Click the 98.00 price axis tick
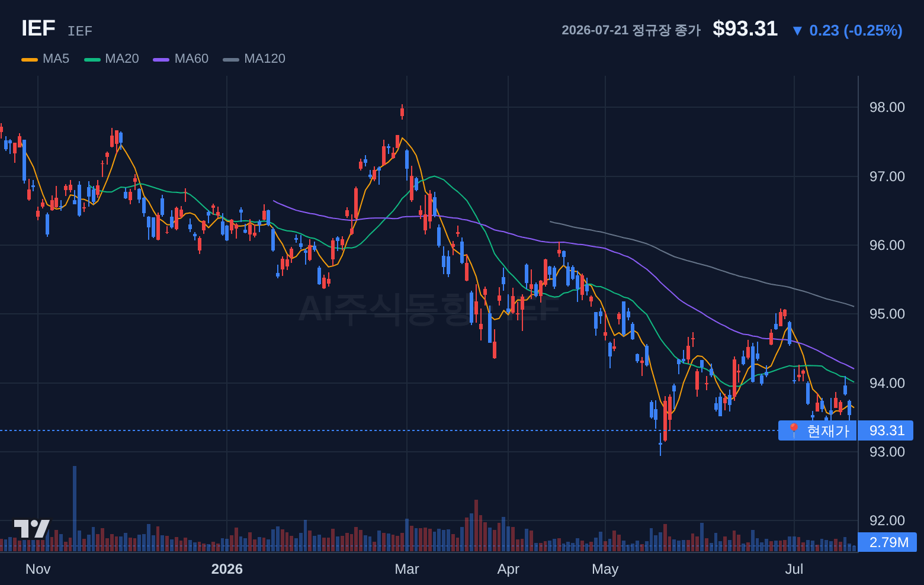 tap(887, 107)
